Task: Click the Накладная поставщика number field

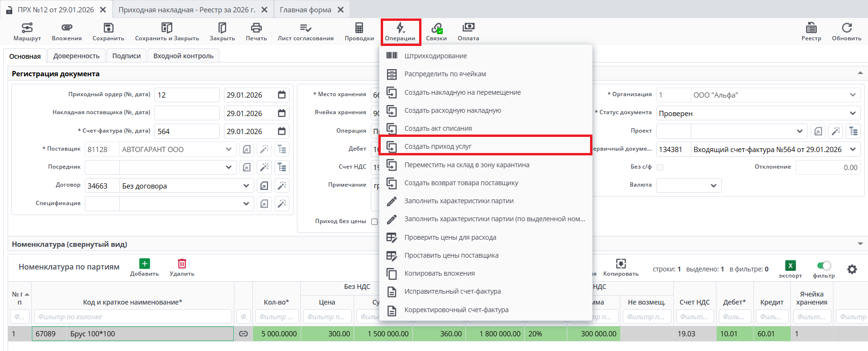Action: 187,113
